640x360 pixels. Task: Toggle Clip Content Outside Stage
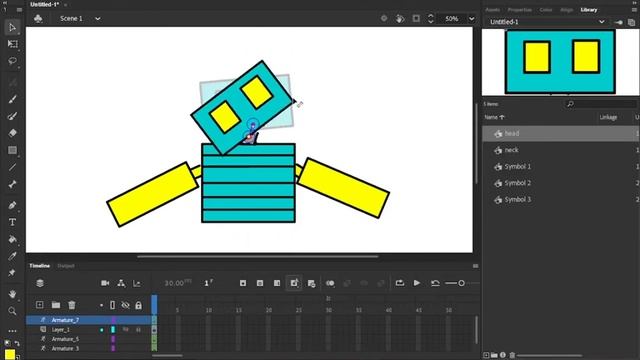pyautogui.click(x=416, y=18)
